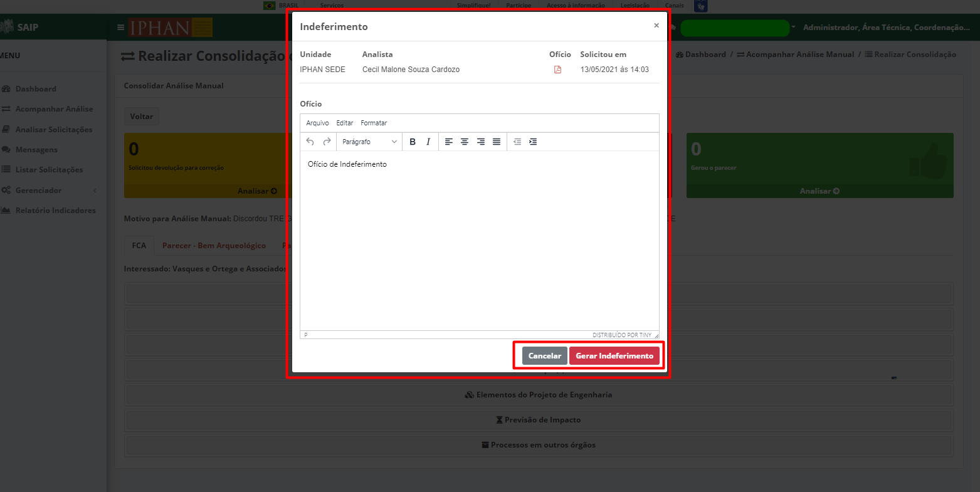Click Dashboard breadcrumb link
Screen dimensions: 980x492
pos(701,55)
